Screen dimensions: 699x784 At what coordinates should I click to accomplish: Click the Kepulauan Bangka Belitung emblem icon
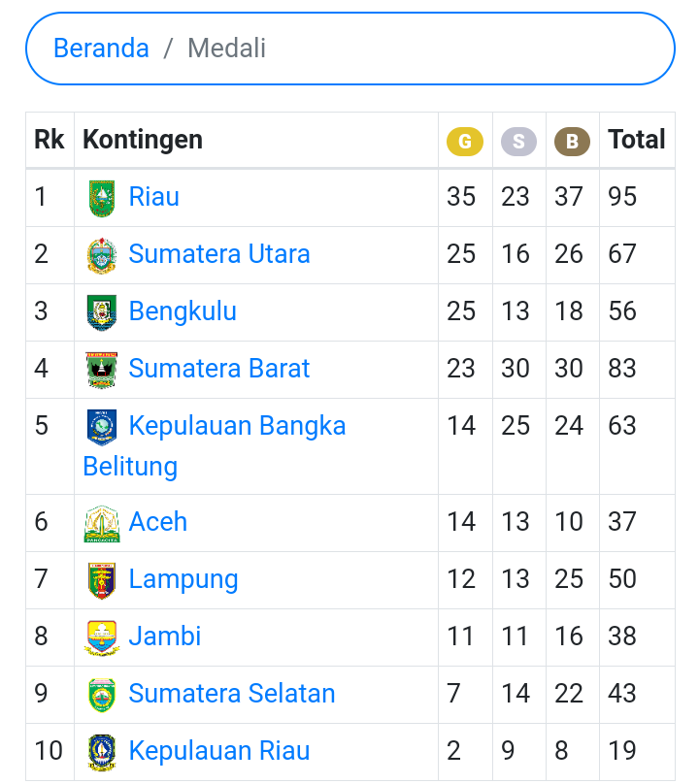point(102,427)
